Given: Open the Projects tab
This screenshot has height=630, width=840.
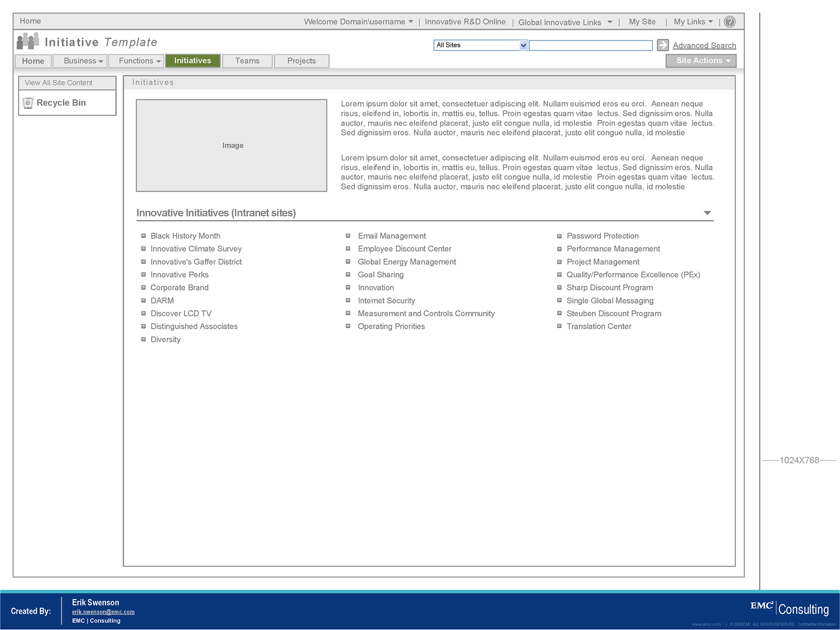Looking at the screenshot, I should pyautogui.click(x=301, y=61).
